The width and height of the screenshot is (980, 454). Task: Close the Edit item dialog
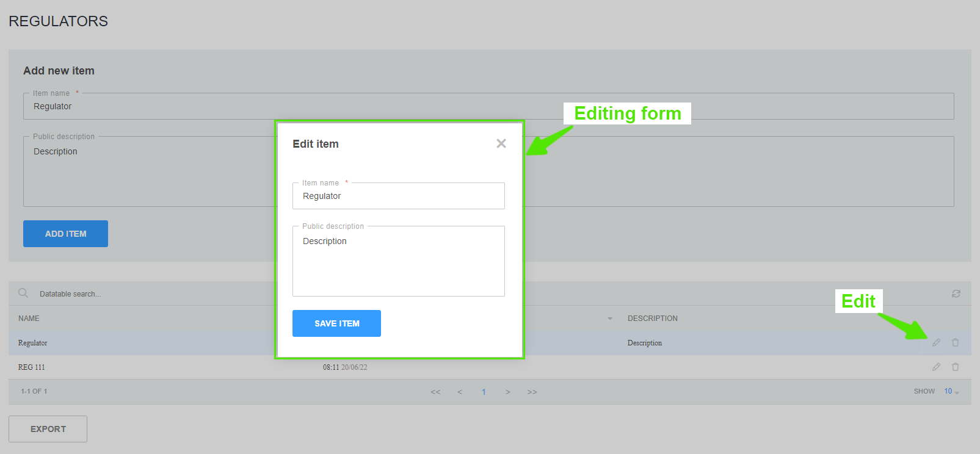(x=501, y=143)
